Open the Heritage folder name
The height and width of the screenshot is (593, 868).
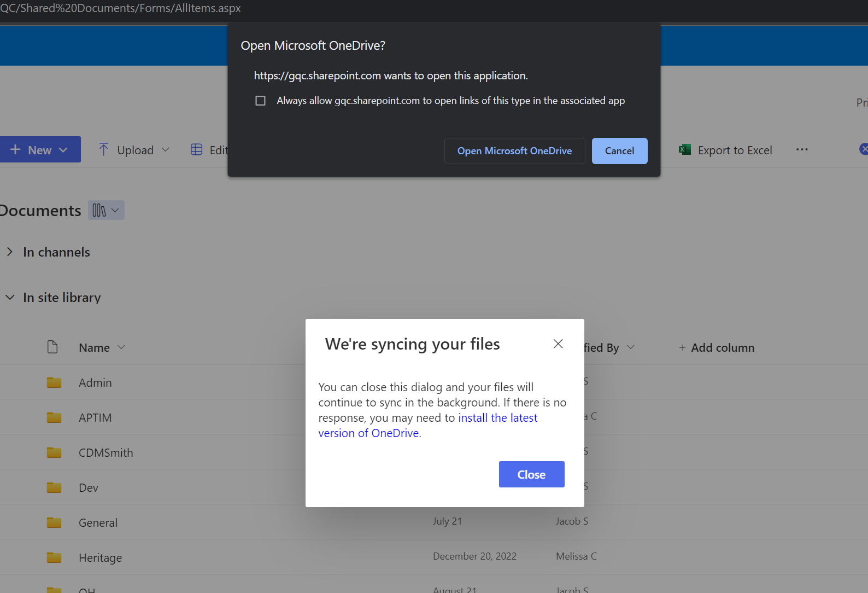(x=101, y=557)
